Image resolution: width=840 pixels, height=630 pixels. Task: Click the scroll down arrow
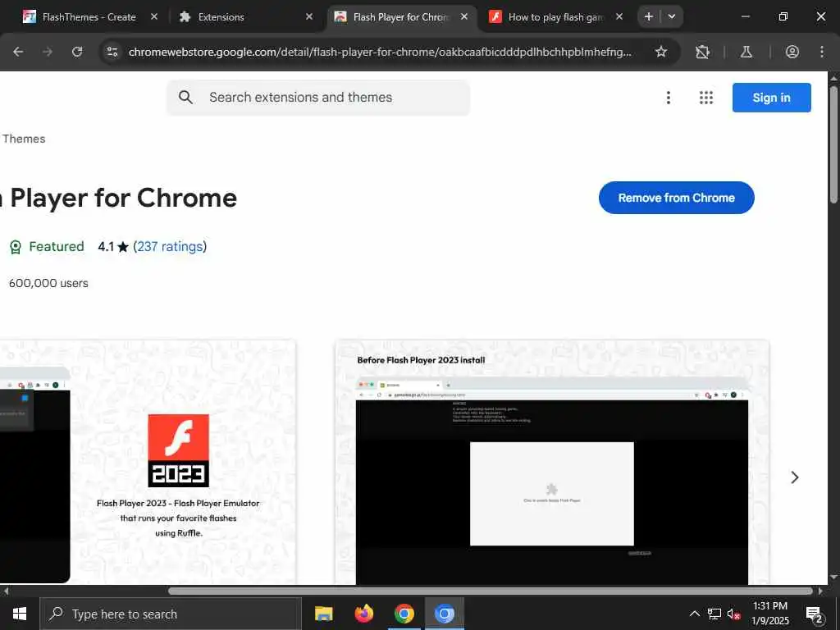click(x=833, y=577)
